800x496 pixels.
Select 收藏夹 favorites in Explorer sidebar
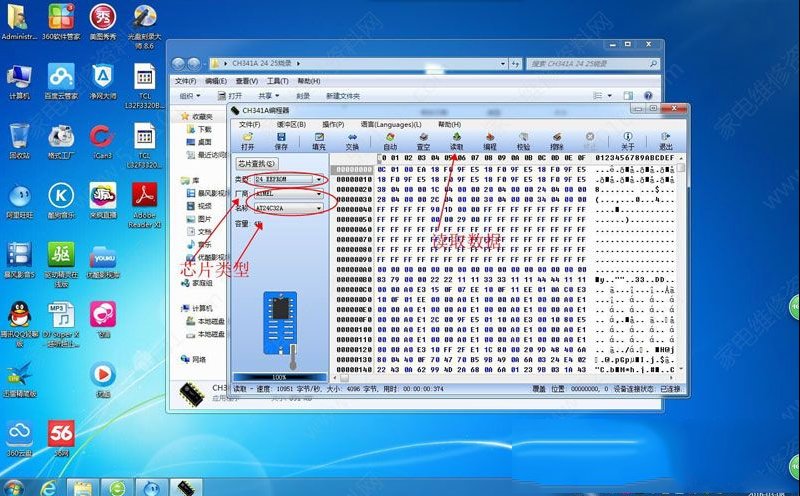197,117
